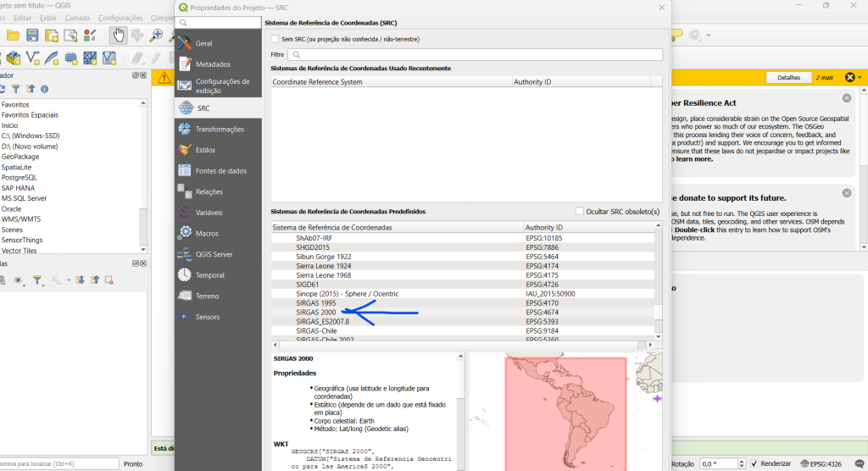Click the New GeoPackage layer icon
The height and width of the screenshot is (471, 868).
[x=14, y=58]
